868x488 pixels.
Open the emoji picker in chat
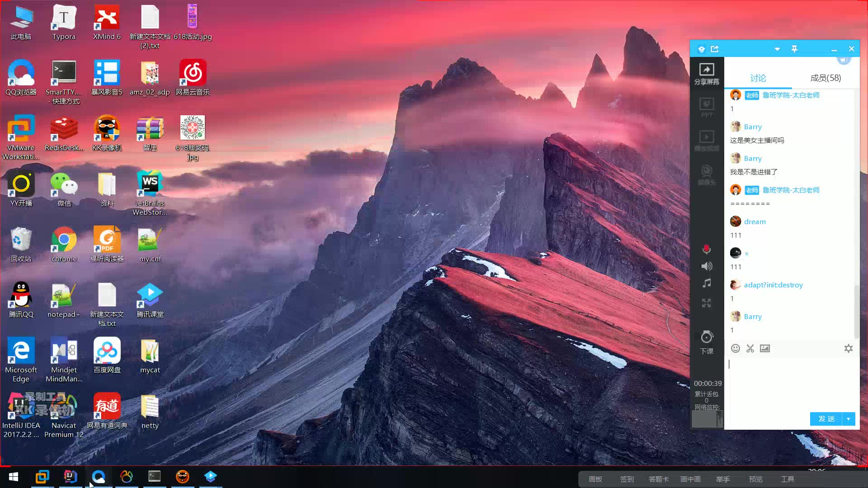pos(736,348)
